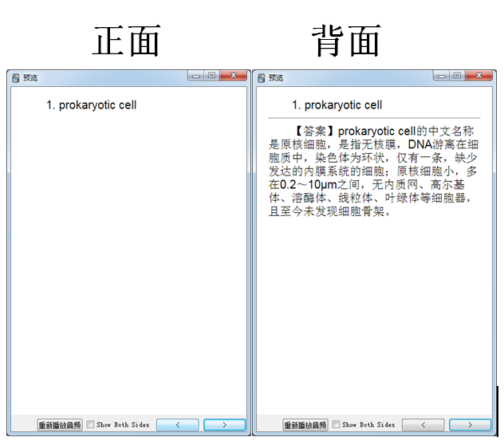Enable Show Both Sides in the left window
504x441 pixels.
pyautogui.click(x=91, y=424)
